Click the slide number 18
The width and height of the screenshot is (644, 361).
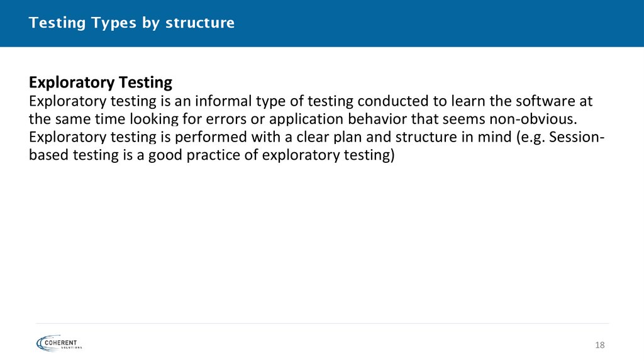[x=599, y=345]
